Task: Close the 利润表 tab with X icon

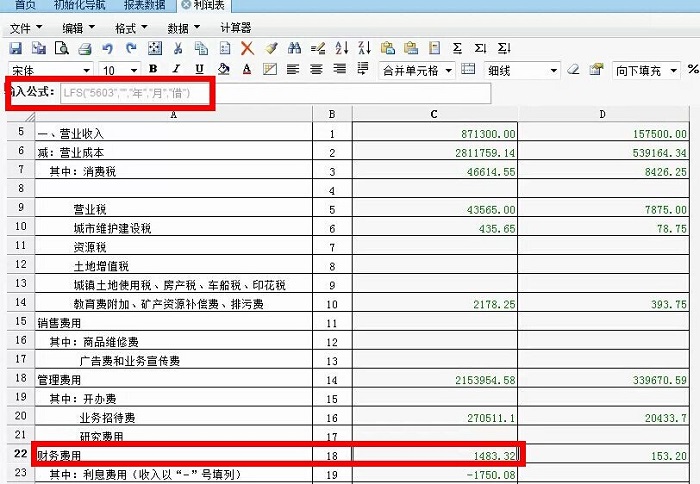Action: (185, 4)
